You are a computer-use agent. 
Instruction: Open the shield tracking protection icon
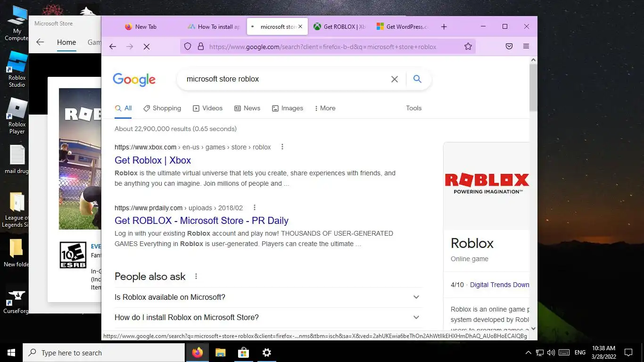click(188, 47)
